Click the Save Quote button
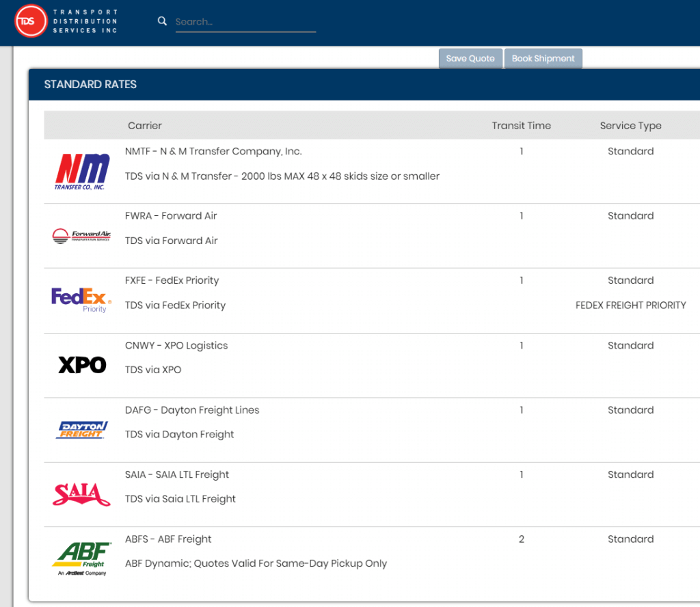 click(x=470, y=59)
